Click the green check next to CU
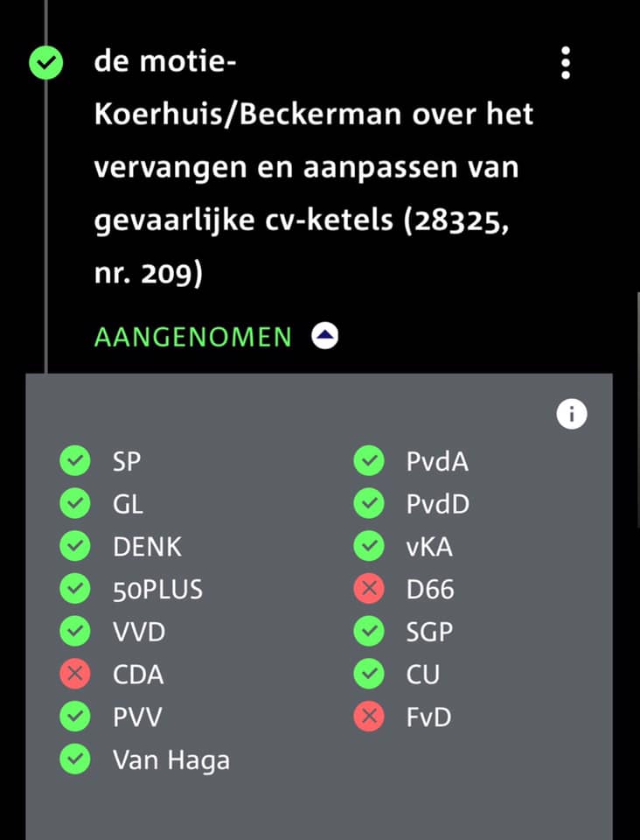 pos(369,674)
